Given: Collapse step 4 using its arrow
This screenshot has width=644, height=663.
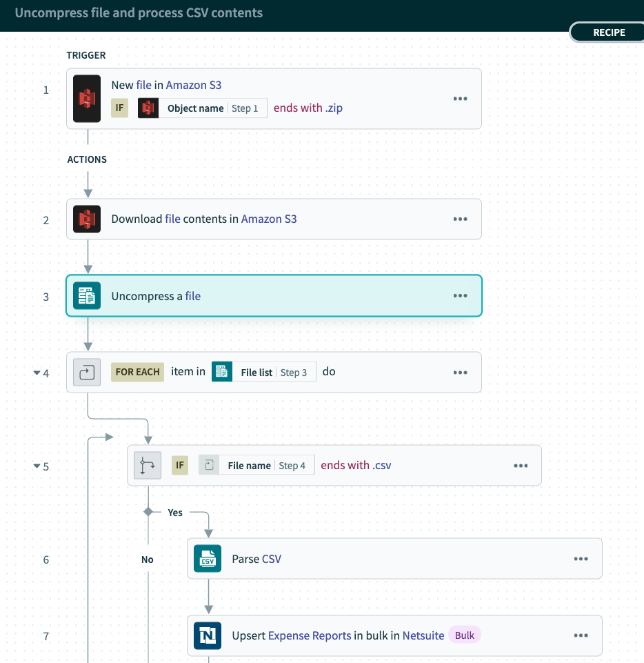Looking at the screenshot, I should click(x=37, y=373).
